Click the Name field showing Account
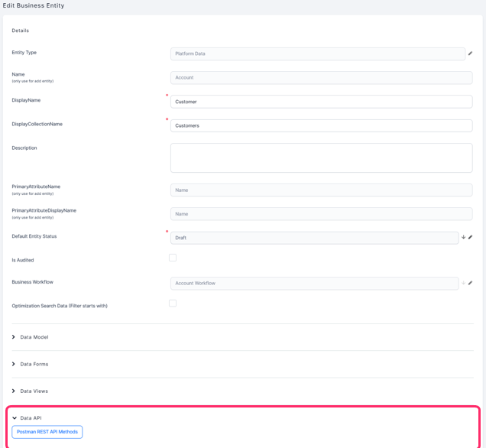Screen dimensions: 486x448 321,78
